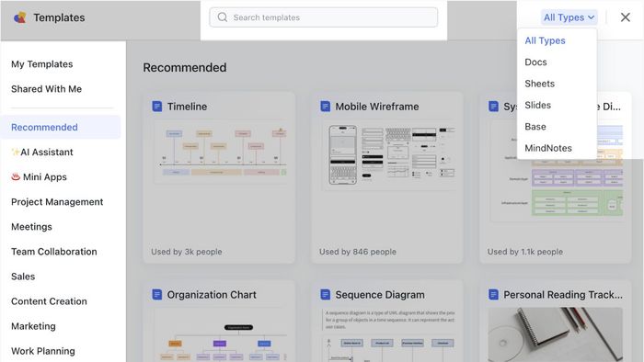Viewport: 644px width, 362px height.
Task: Click the Organization Chart card title
Action: coord(212,295)
